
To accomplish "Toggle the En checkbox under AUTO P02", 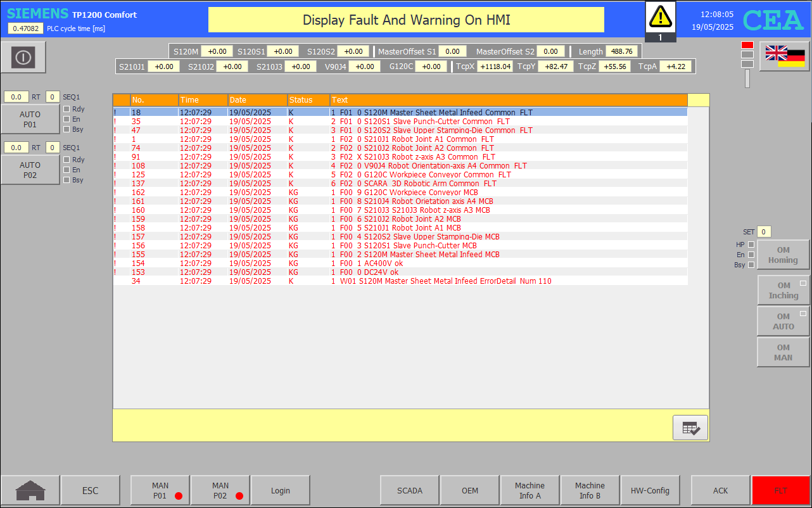I will (x=67, y=170).
